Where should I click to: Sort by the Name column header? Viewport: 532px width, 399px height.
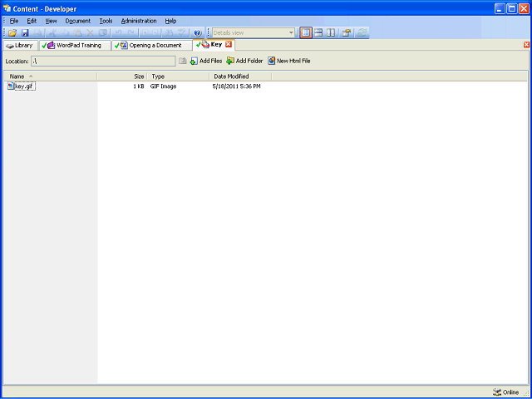(x=50, y=76)
